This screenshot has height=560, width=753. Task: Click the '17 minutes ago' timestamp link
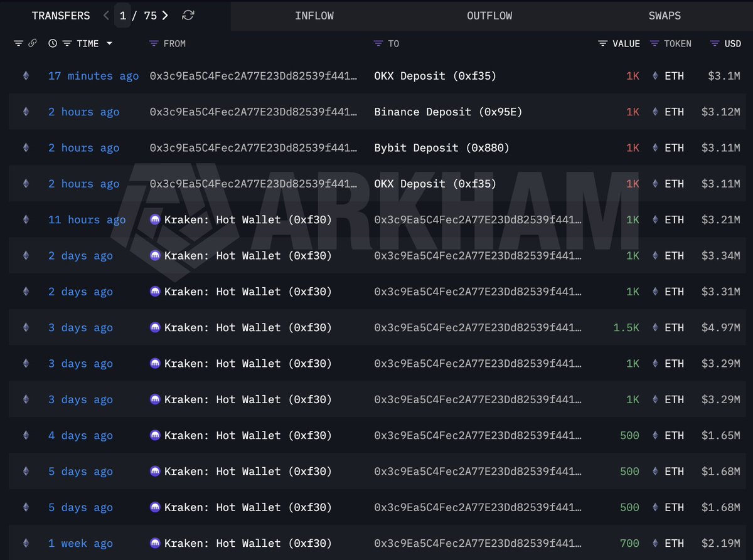click(93, 75)
